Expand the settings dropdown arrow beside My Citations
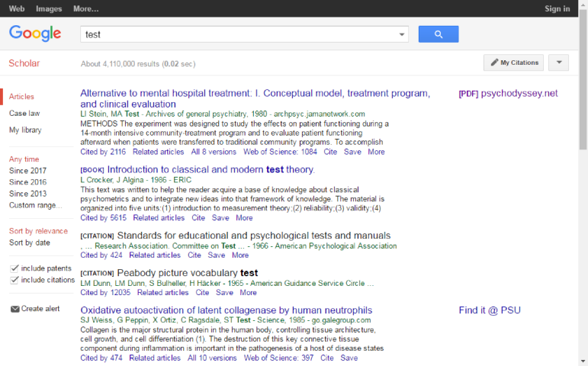Viewport: 588px width, 366px height. coord(558,63)
